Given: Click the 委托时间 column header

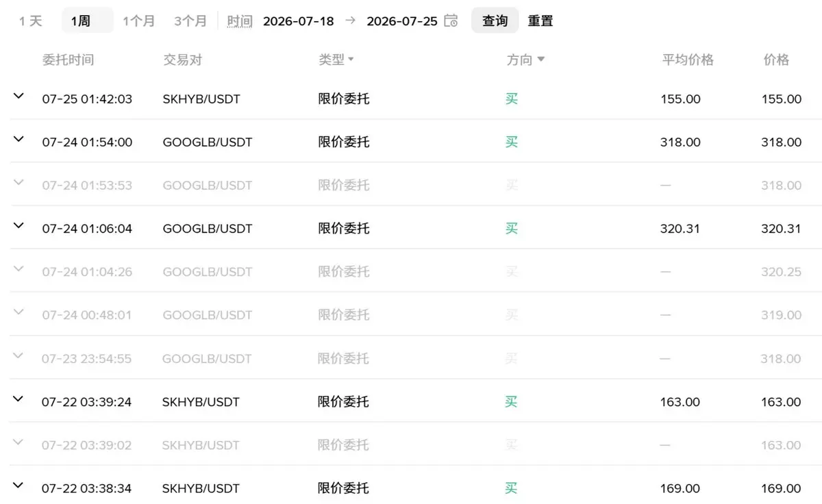Looking at the screenshot, I should (68, 60).
